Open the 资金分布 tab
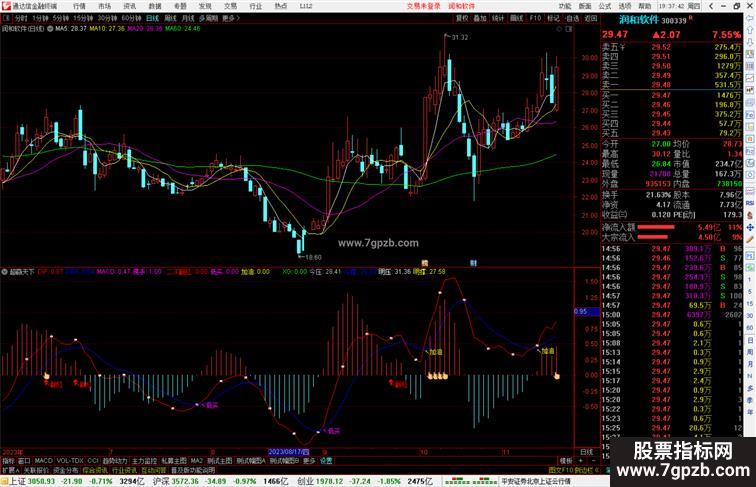The height and width of the screenshot is (487, 756). point(65,470)
